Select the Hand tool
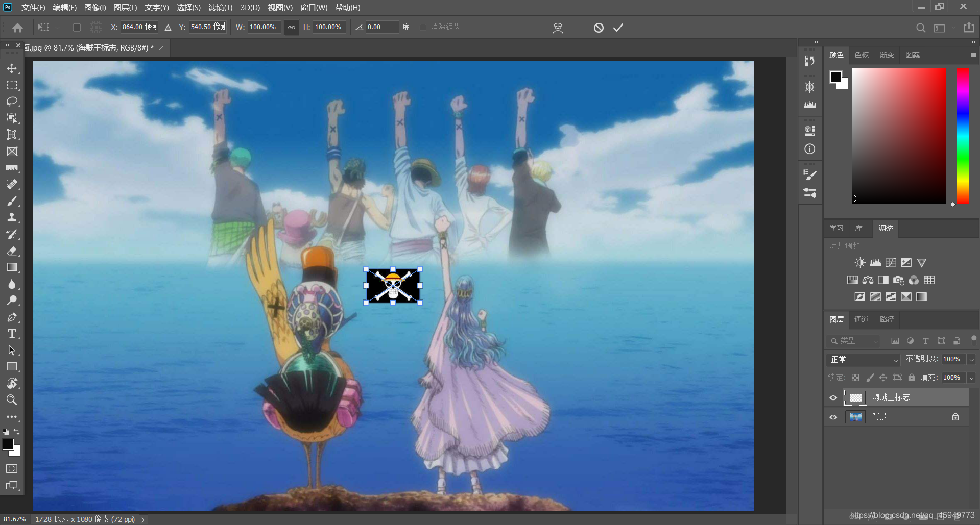The width and height of the screenshot is (980, 525). pos(12,384)
